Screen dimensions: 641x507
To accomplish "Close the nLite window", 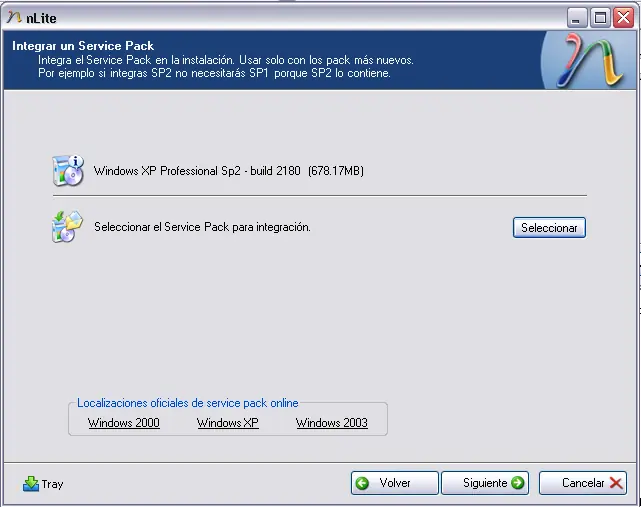I will tap(623, 18).
